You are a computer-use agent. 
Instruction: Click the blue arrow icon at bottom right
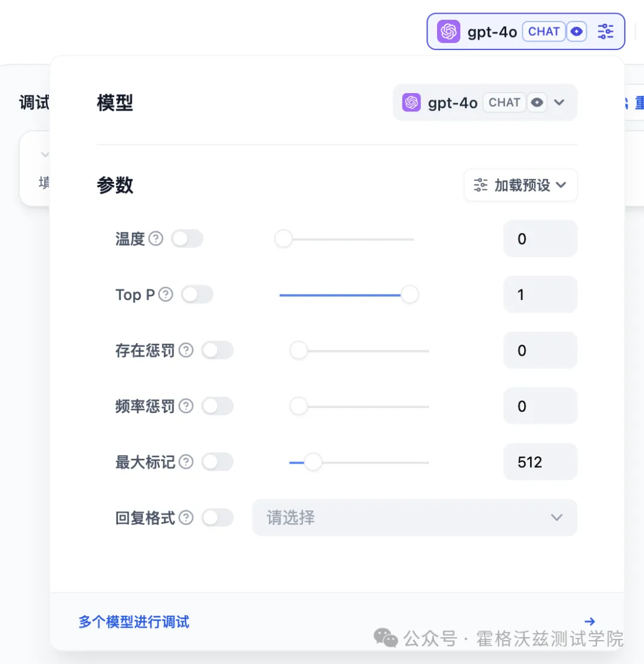(x=589, y=621)
